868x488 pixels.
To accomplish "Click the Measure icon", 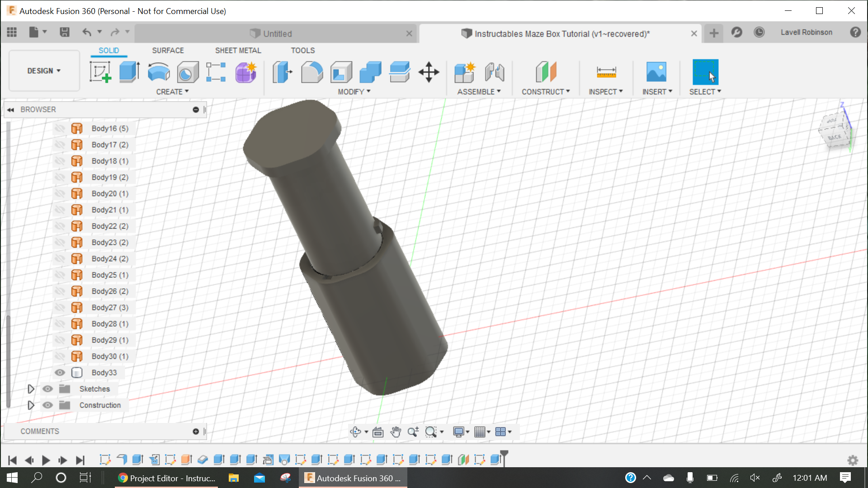I will click(x=606, y=72).
